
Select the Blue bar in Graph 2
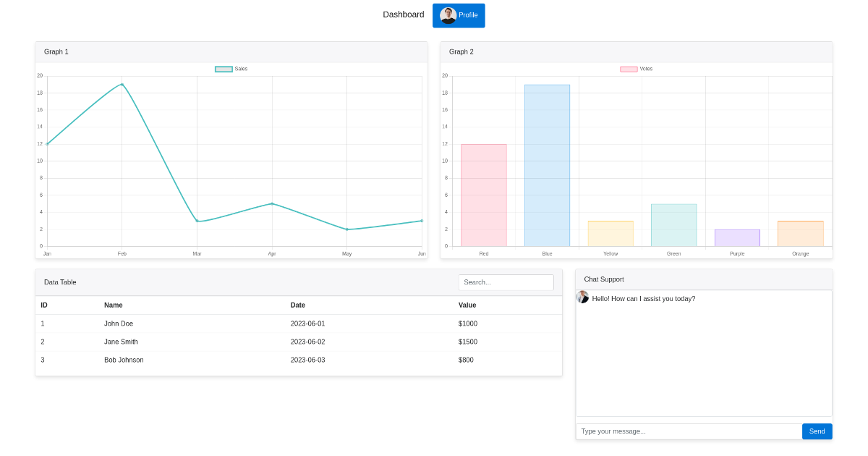click(x=547, y=166)
